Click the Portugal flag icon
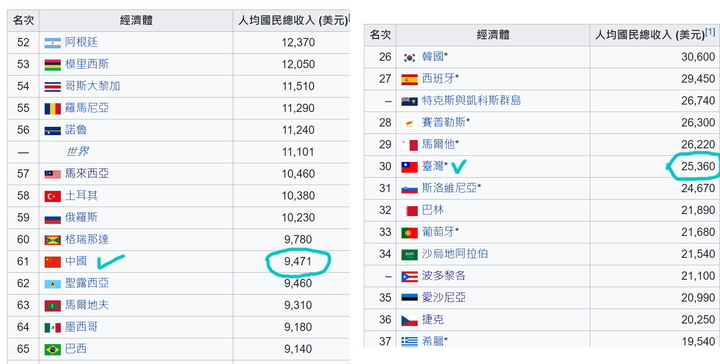720x364 pixels. (x=410, y=233)
